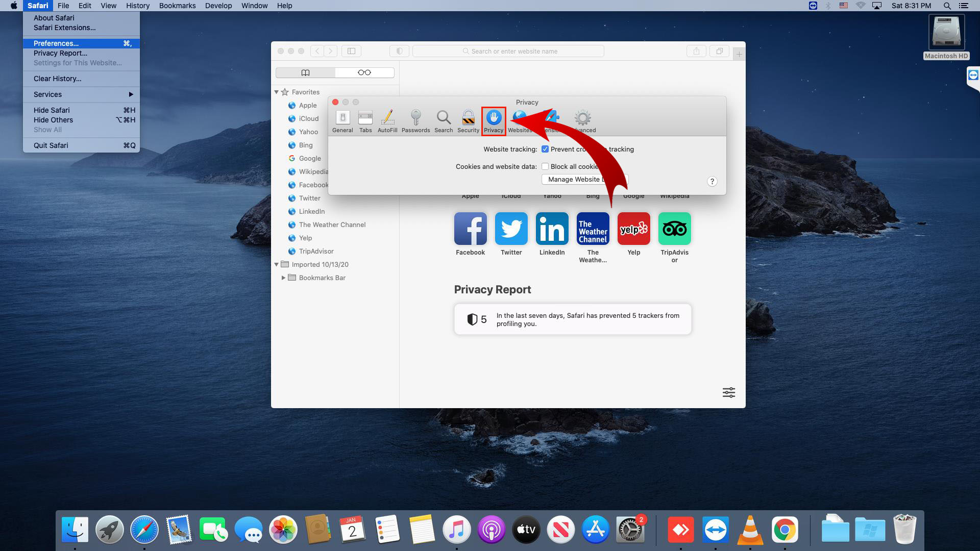Uncheck Prevent cross-site tracking checkbox
The height and width of the screenshot is (551, 980).
tap(545, 149)
